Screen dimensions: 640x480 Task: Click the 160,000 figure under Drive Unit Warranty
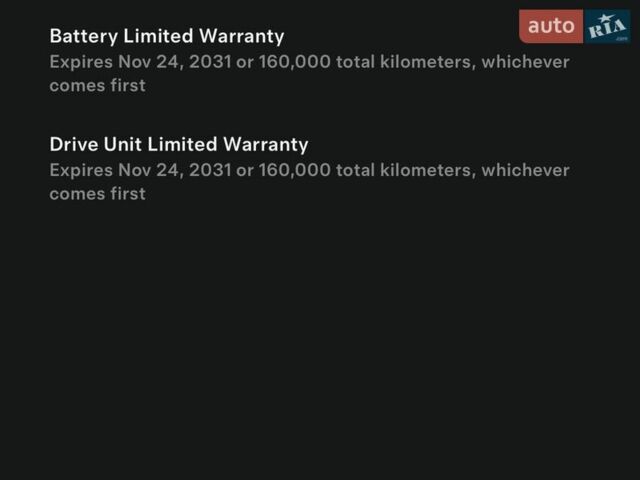294,170
